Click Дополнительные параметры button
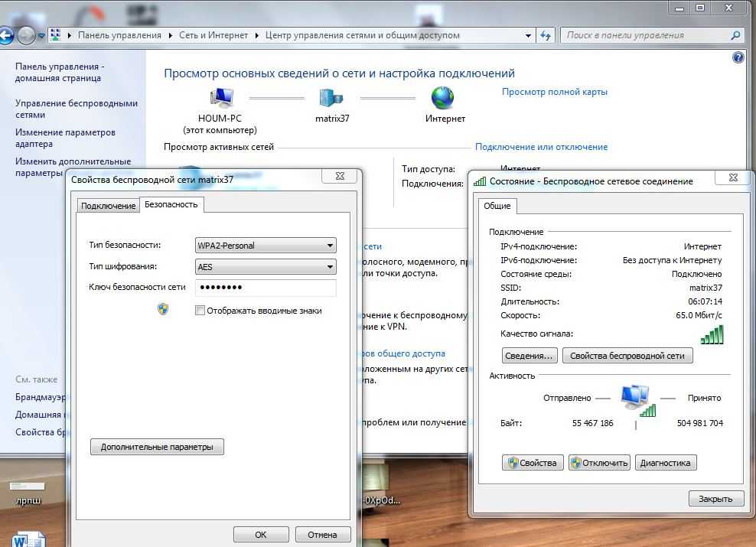756x547 pixels. pyautogui.click(x=157, y=447)
